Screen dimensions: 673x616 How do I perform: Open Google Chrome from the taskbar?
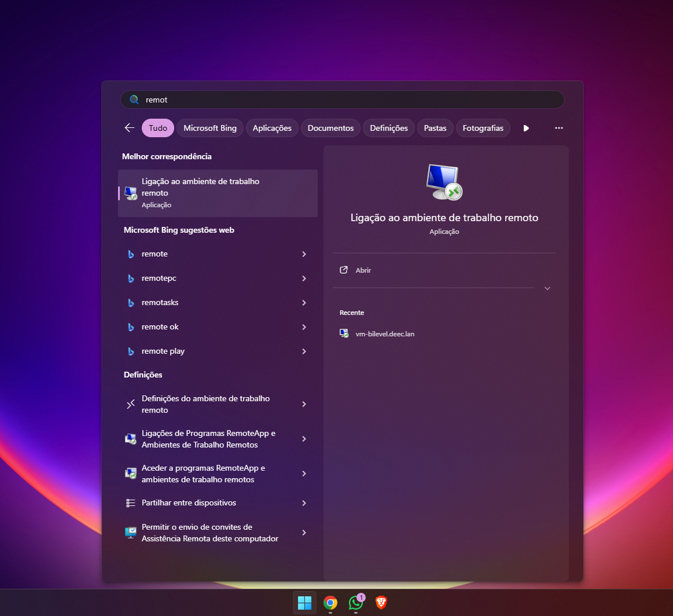point(330,603)
